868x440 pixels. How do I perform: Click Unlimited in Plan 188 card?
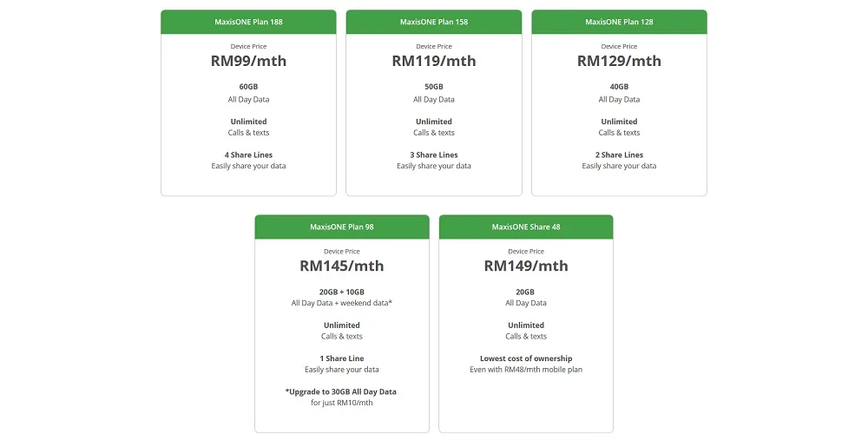(x=248, y=121)
